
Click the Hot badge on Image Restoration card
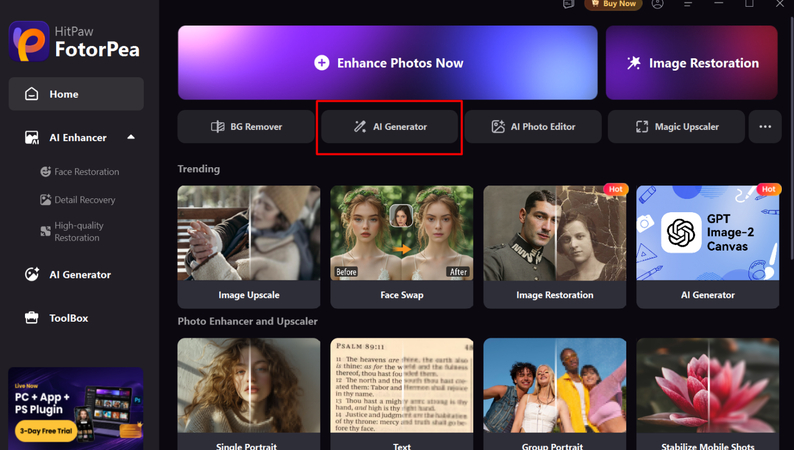tap(615, 189)
